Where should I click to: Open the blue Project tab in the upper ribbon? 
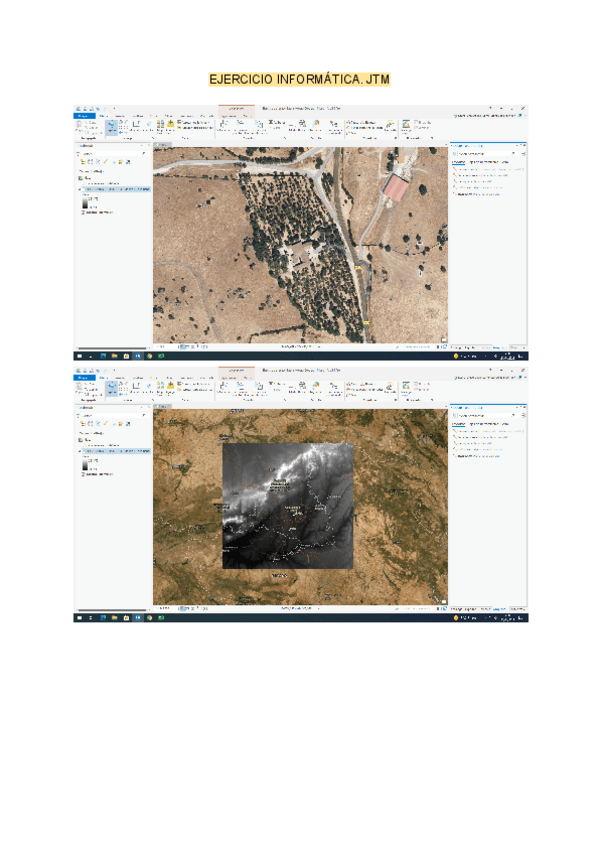84,115
